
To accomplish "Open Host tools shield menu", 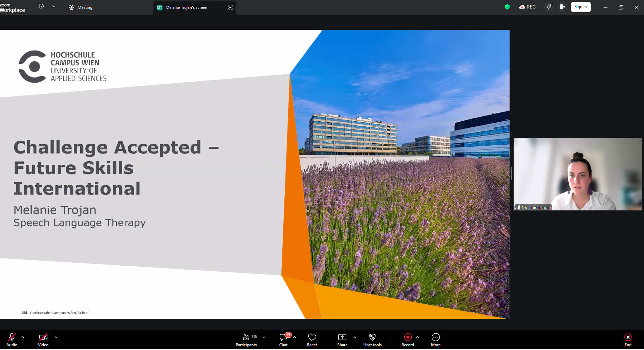I will click(x=372, y=340).
